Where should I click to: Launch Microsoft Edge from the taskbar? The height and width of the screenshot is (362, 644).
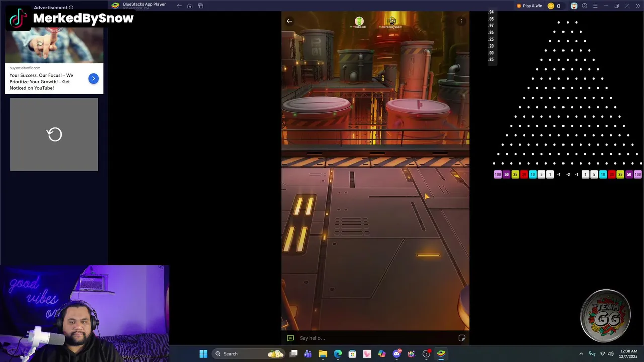tap(338, 354)
